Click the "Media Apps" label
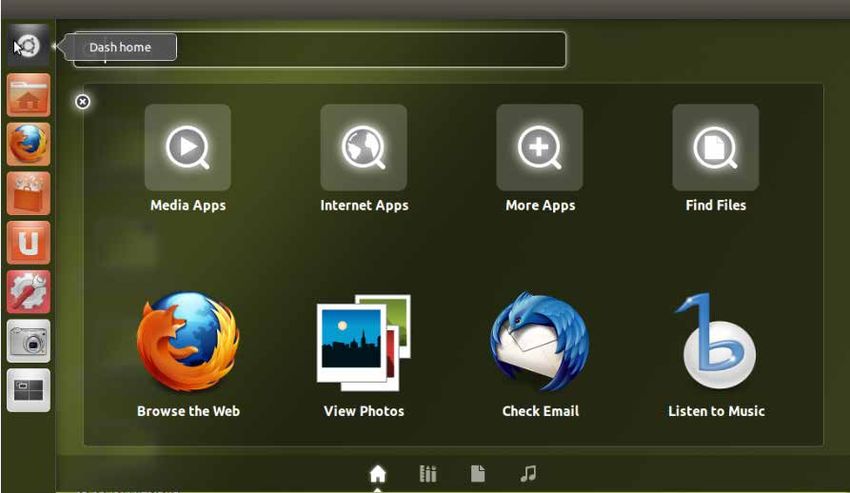 [x=188, y=206]
